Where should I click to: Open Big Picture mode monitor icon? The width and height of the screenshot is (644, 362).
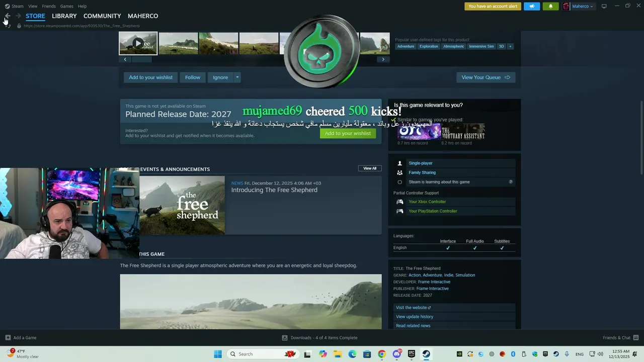[604, 6]
